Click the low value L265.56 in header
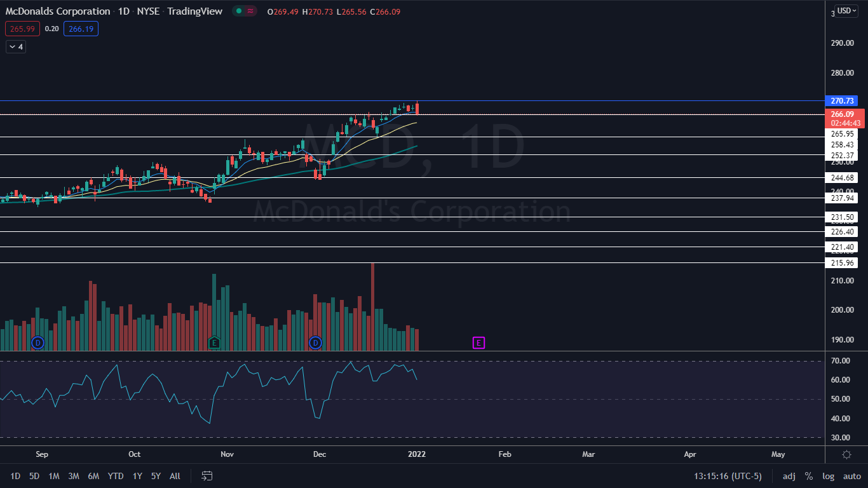Image resolution: width=868 pixels, height=488 pixels. click(351, 11)
